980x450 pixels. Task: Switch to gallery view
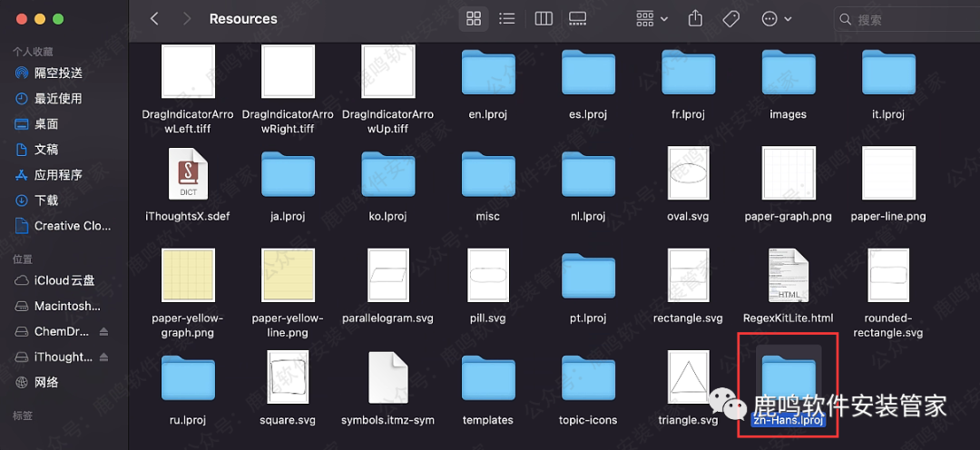point(578,19)
